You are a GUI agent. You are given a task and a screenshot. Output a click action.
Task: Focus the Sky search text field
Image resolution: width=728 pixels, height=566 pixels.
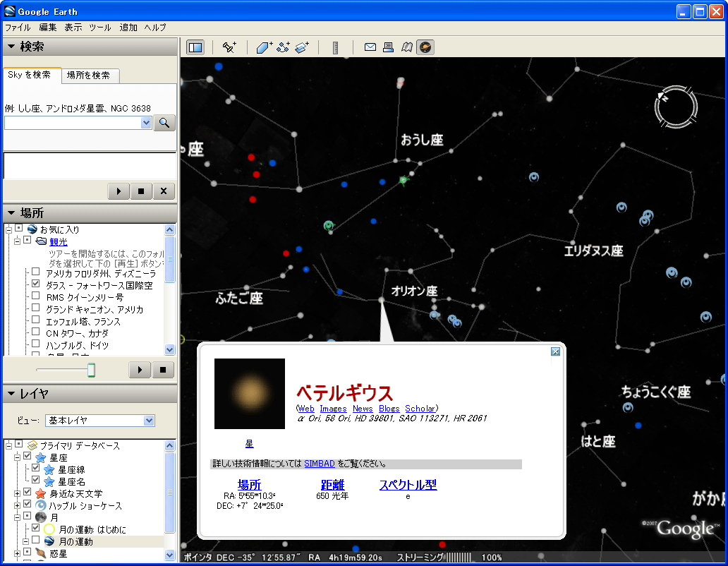73,123
